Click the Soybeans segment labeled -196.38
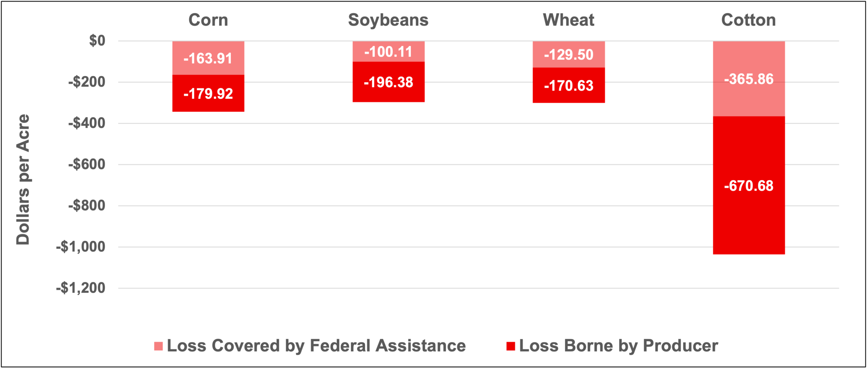Image resolution: width=868 pixels, height=368 pixels. tap(388, 82)
